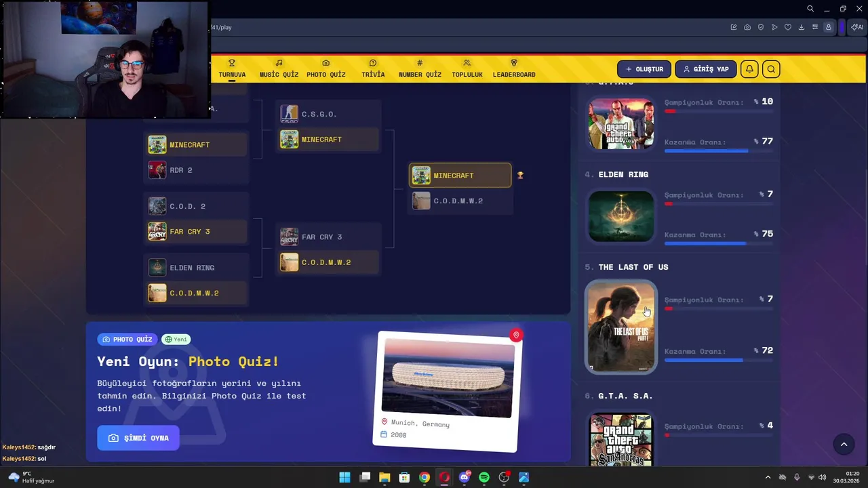This screenshot has width=868, height=488.
Task: Open Opera ad blocker shield icon
Action: [761, 27]
